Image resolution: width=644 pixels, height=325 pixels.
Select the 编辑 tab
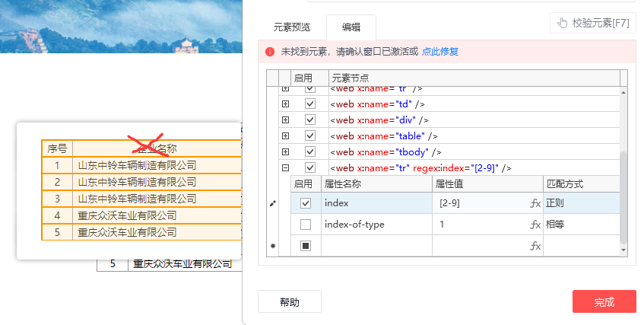[x=351, y=27]
